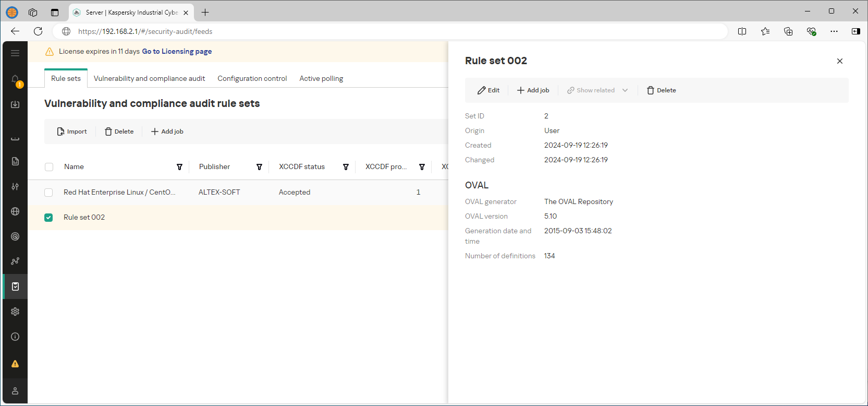This screenshot has height=406, width=868.
Task: Click the filter icon next to Name column
Action: [179, 167]
